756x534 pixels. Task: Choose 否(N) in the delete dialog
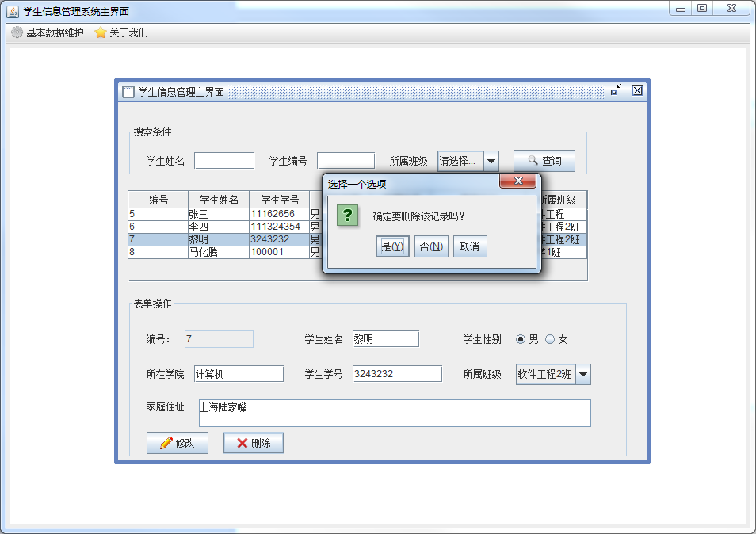coord(432,246)
